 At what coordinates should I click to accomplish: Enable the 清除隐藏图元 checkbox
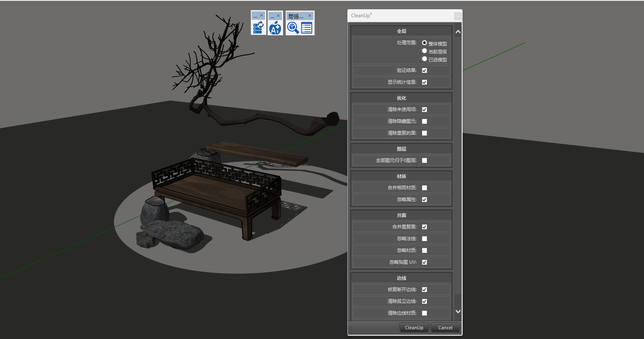click(424, 122)
